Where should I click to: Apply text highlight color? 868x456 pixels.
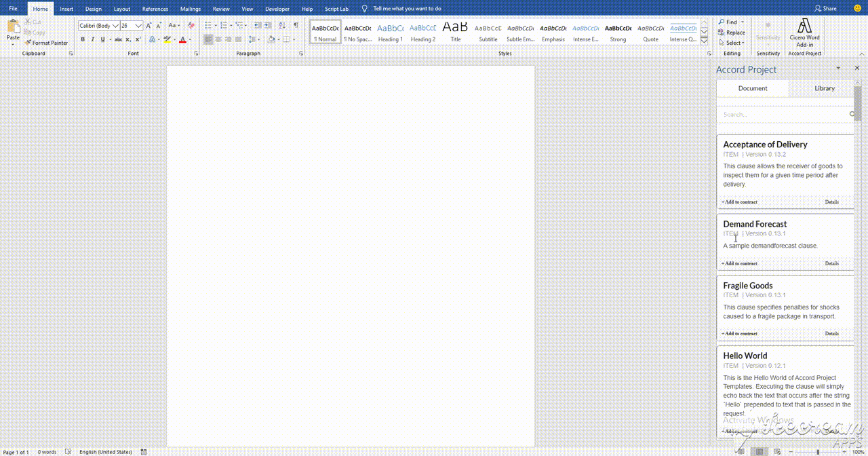click(x=167, y=39)
